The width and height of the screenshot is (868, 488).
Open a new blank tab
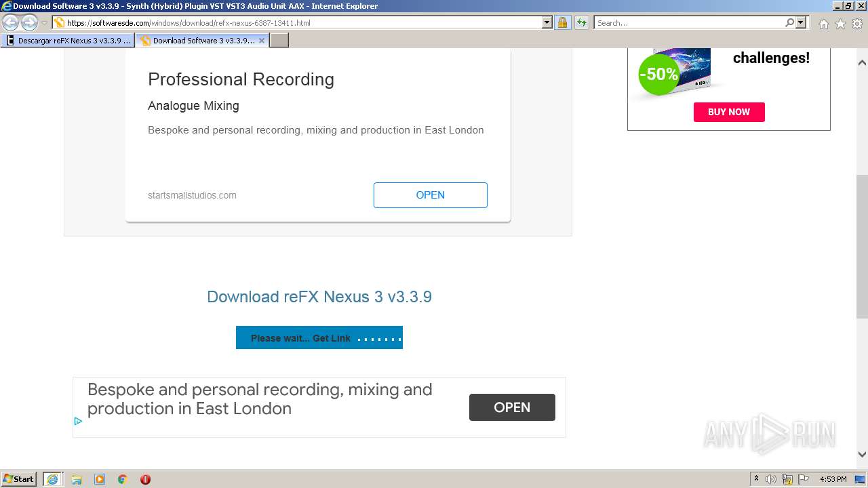[279, 41]
